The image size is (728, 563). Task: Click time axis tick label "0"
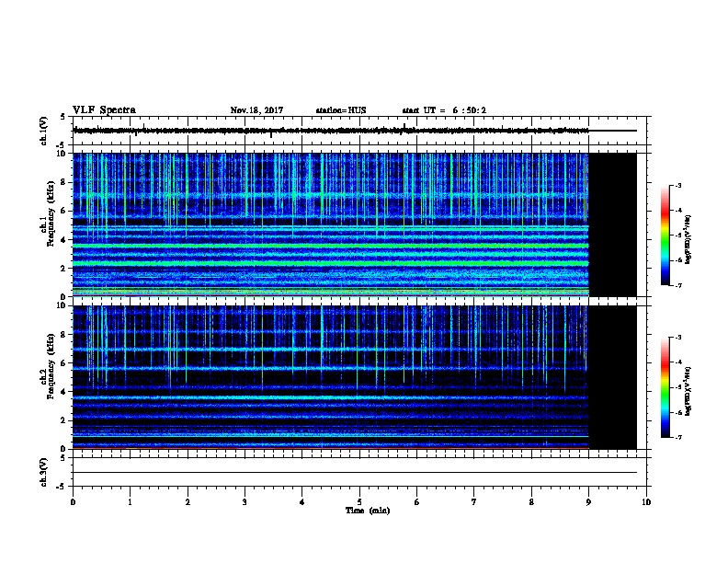(73, 502)
